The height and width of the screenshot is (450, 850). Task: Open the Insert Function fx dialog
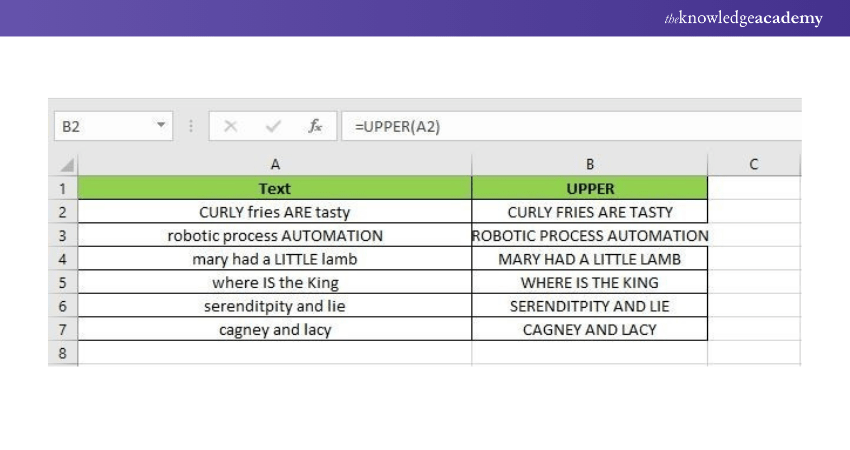coord(315,126)
